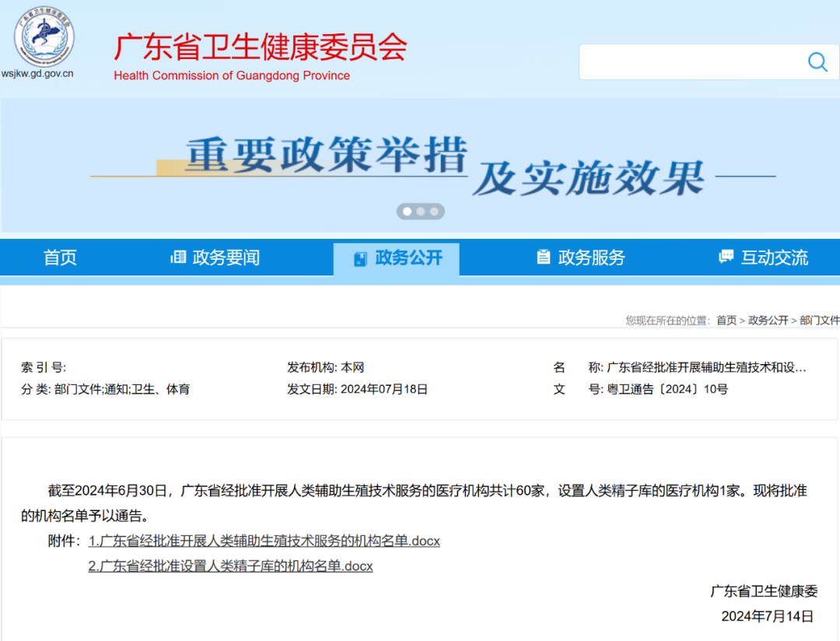Focus the search text box
This screenshot has width=840, height=641.
click(692, 62)
